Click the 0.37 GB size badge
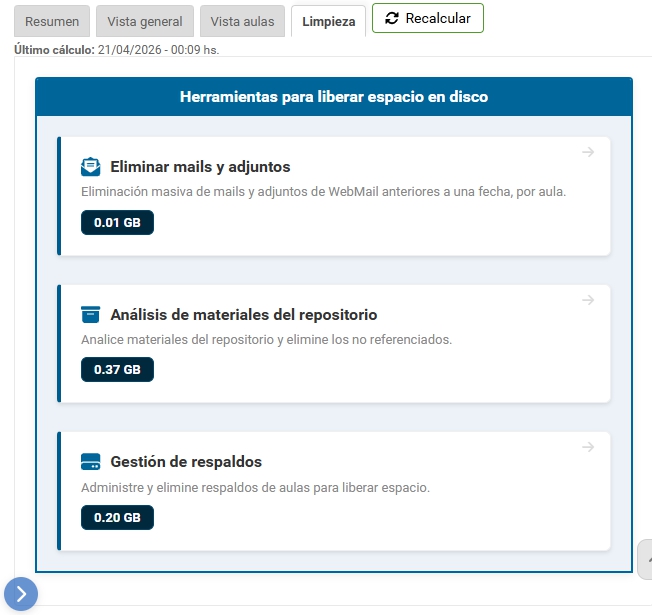Image resolution: width=652 pixels, height=615 pixels. click(x=117, y=370)
